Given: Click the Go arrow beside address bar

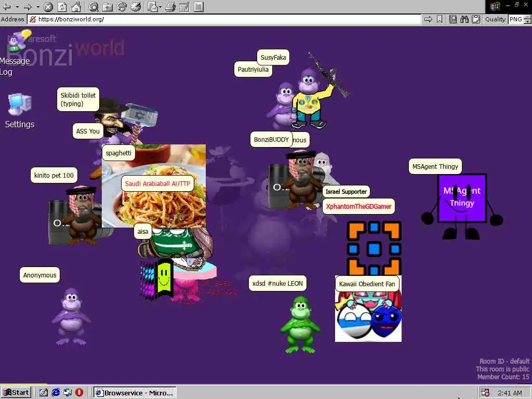Looking at the screenshot, I should click(x=428, y=19).
